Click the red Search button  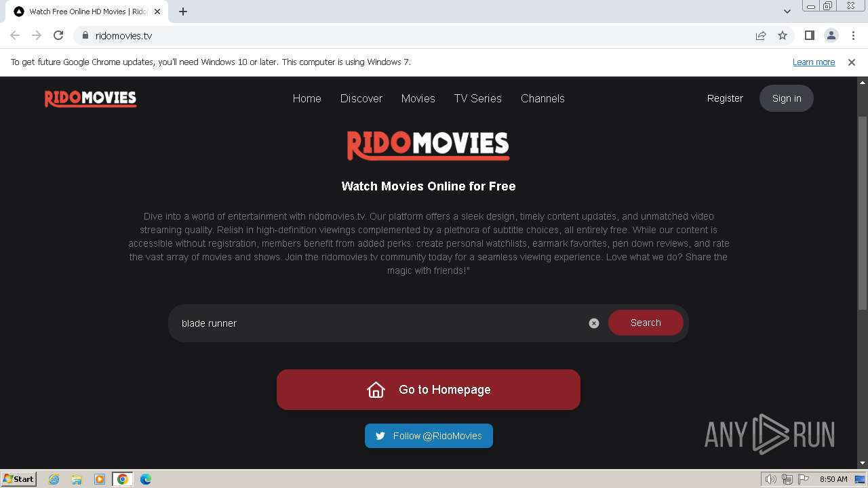point(646,323)
